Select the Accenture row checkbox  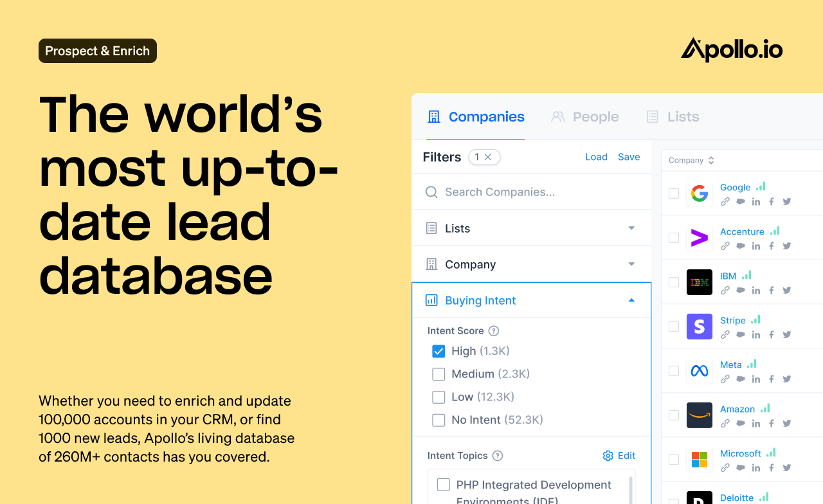(x=674, y=238)
